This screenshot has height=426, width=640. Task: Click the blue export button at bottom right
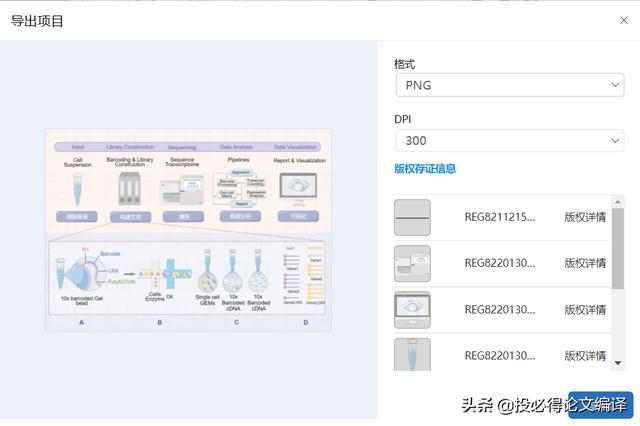click(x=600, y=405)
